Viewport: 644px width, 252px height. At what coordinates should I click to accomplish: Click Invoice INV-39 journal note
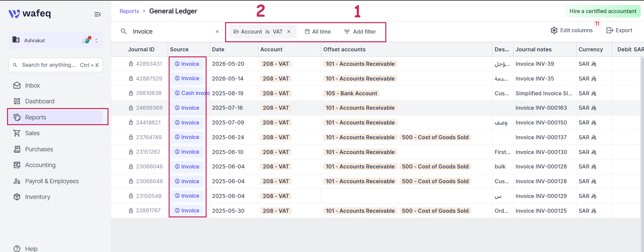(535, 64)
